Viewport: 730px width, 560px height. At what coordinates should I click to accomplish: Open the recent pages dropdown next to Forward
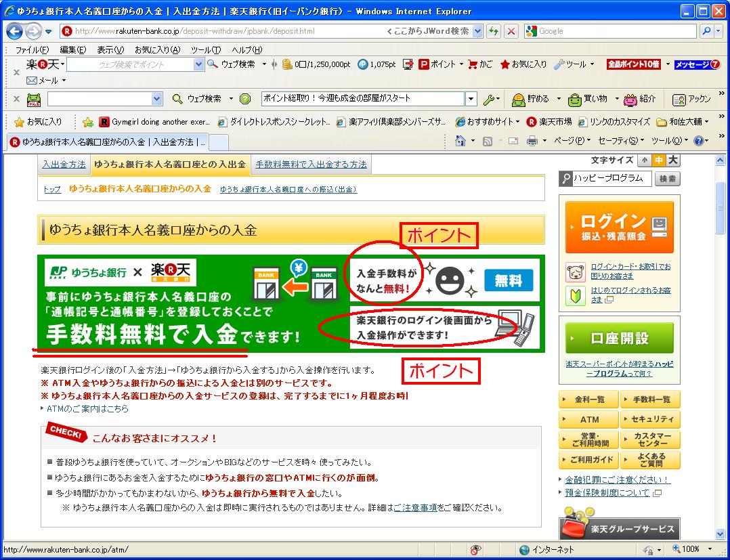(49, 32)
